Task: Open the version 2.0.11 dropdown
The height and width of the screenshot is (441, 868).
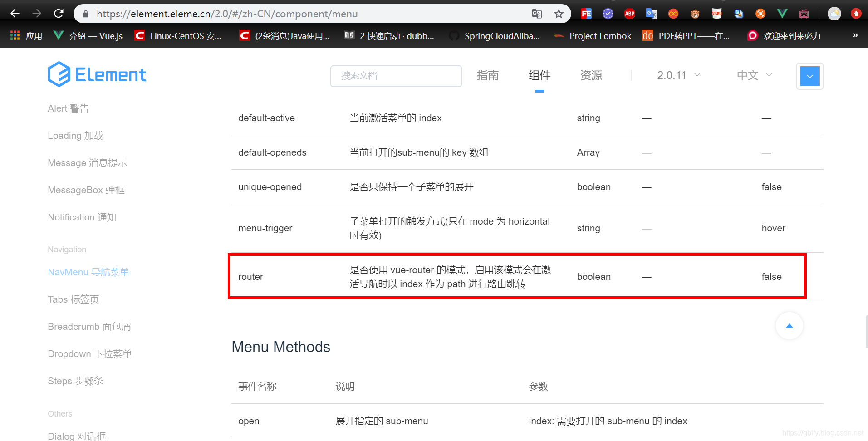Action: tap(678, 75)
